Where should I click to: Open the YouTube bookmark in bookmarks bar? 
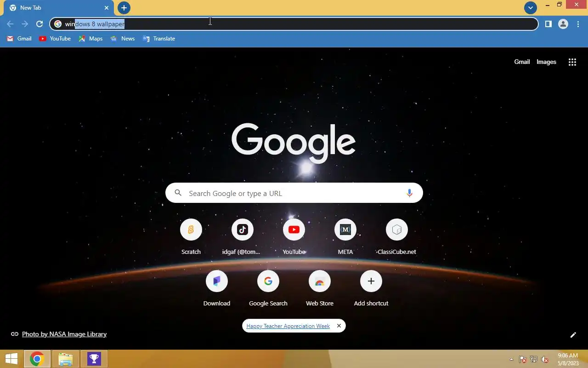(55, 39)
